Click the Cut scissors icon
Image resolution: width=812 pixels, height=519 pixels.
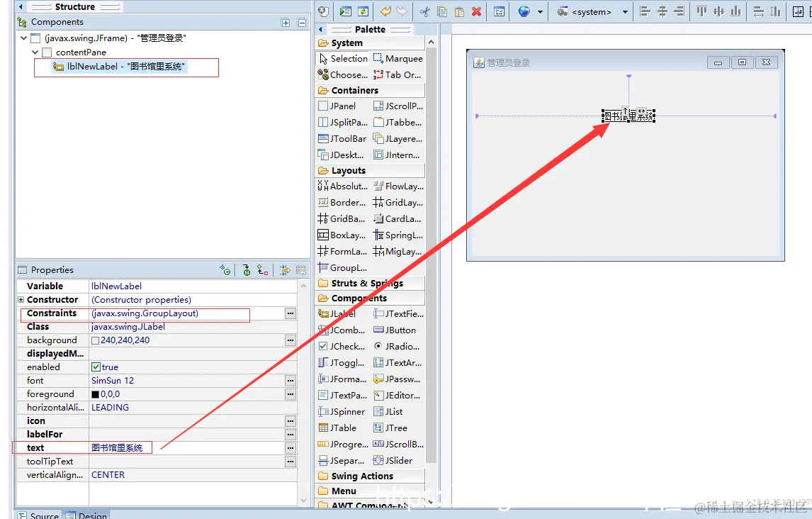(x=424, y=11)
